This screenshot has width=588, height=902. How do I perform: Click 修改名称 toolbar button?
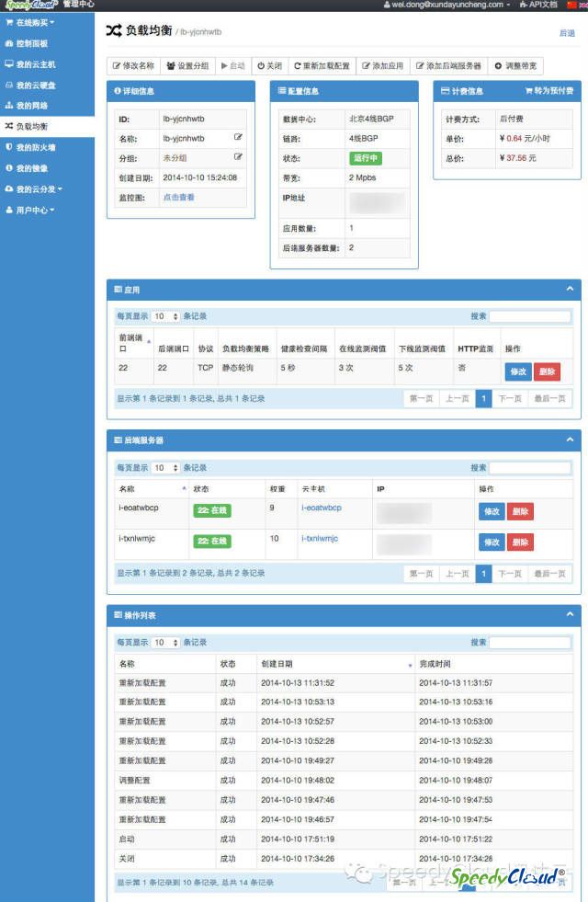[x=133, y=65]
